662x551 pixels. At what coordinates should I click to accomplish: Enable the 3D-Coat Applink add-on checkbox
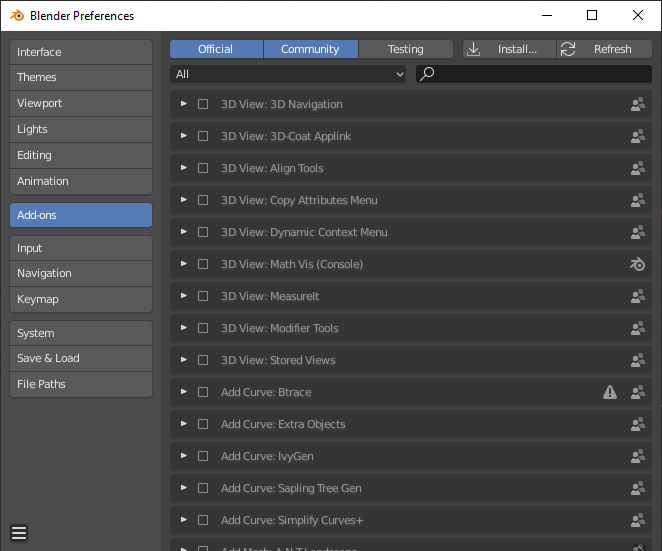tap(203, 136)
